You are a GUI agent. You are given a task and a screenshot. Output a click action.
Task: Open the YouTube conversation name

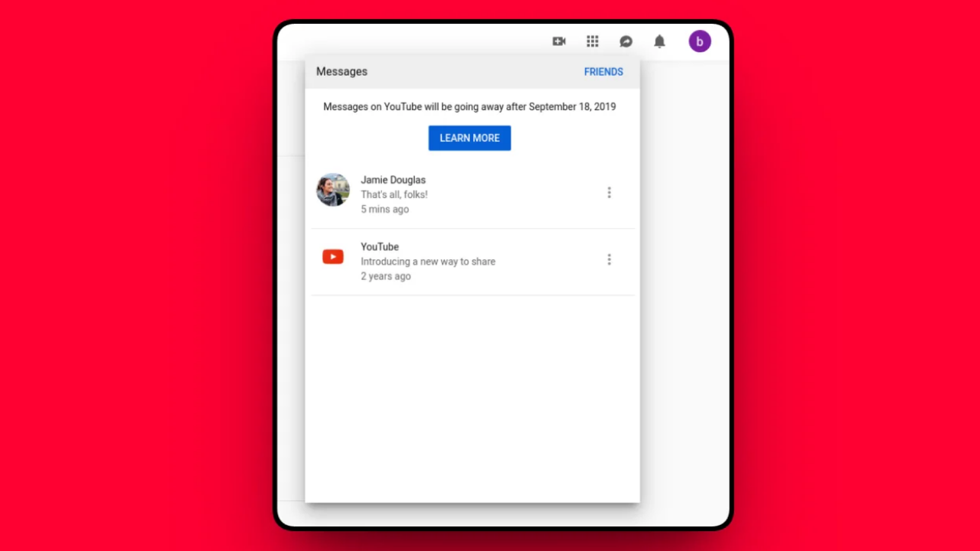(x=380, y=246)
